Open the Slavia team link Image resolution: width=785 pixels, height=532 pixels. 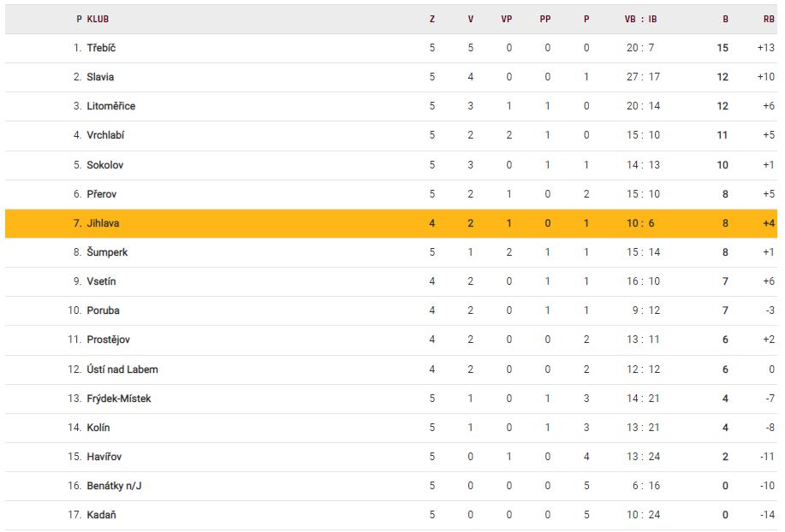(x=100, y=77)
